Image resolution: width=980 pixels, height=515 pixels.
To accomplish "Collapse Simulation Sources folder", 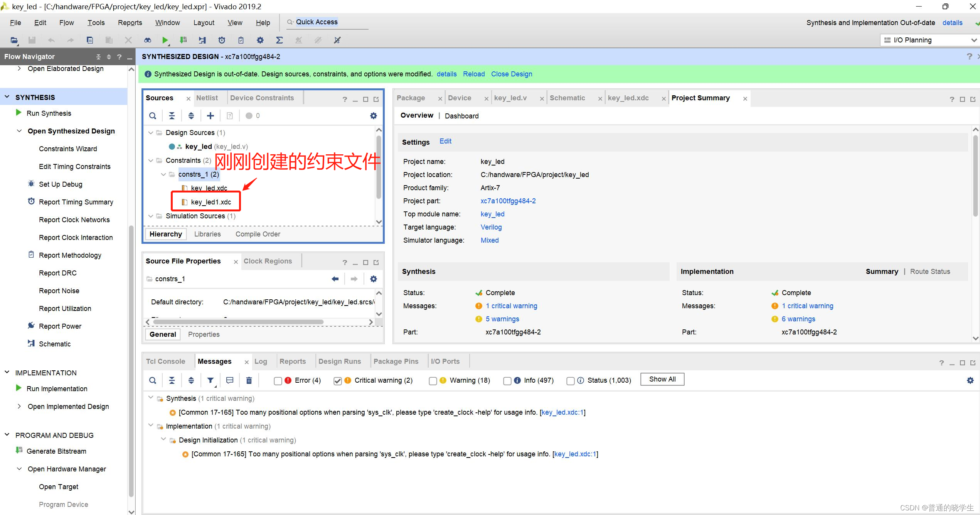I will (151, 216).
